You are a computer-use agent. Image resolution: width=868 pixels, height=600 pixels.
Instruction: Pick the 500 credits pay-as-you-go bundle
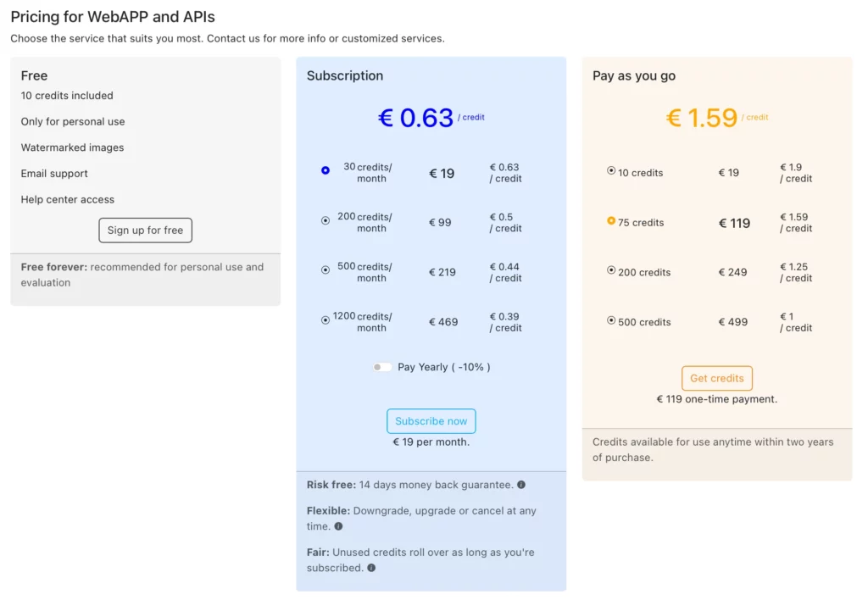pos(611,321)
